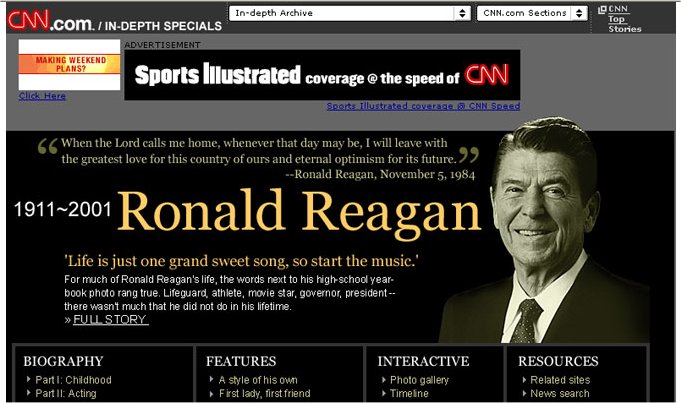This screenshot has height=403, width=681.
Task: Open Part II: Acting biography
Action: (68, 394)
